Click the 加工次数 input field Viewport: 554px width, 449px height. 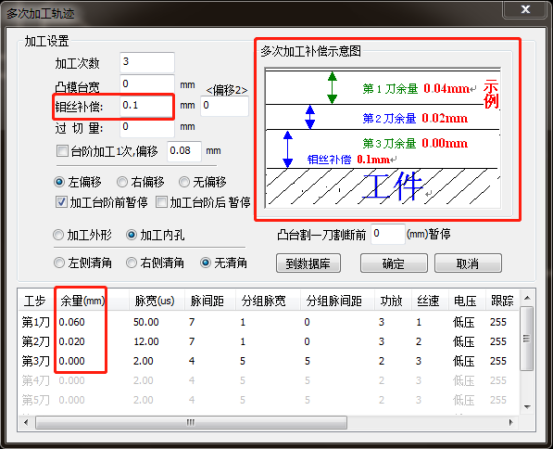[147, 63]
